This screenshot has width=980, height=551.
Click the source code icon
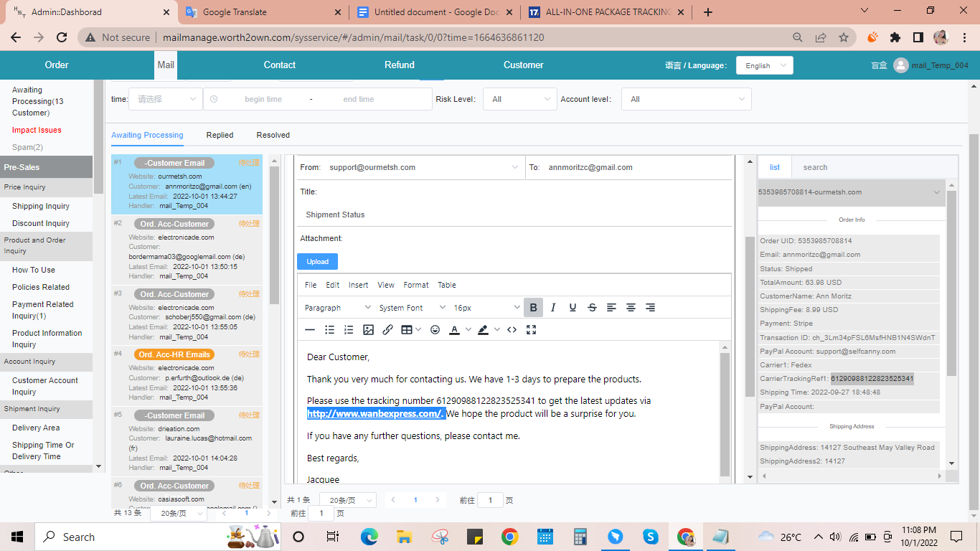512,330
